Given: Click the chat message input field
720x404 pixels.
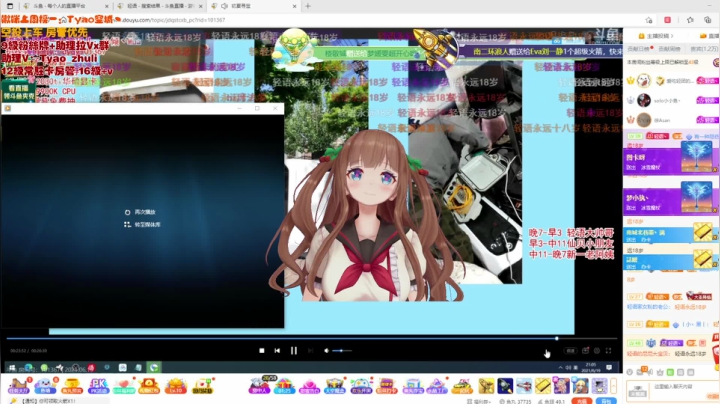Looking at the screenshot, I should pos(683,391).
